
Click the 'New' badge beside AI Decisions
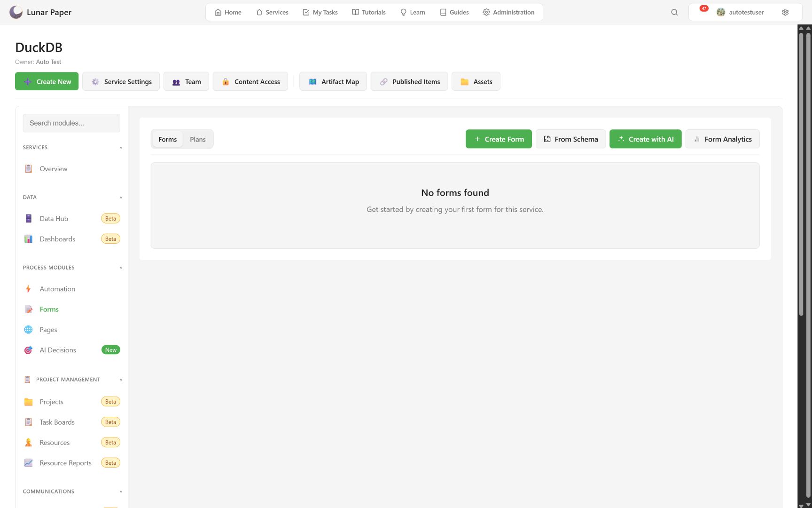(x=111, y=350)
